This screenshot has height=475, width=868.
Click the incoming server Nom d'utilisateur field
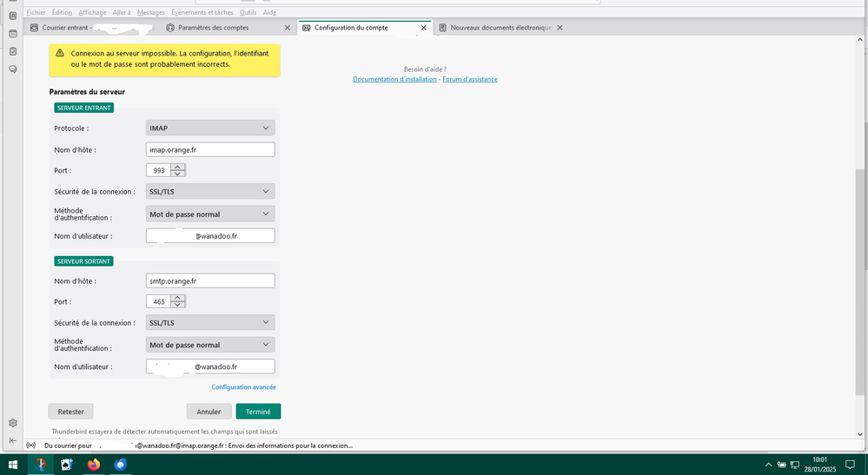pyautogui.click(x=210, y=235)
